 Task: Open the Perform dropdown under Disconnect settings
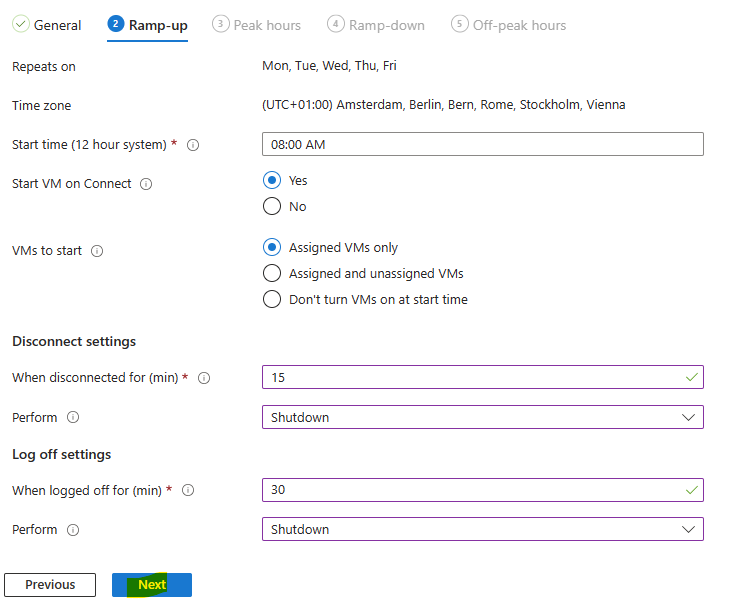coord(483,417)
